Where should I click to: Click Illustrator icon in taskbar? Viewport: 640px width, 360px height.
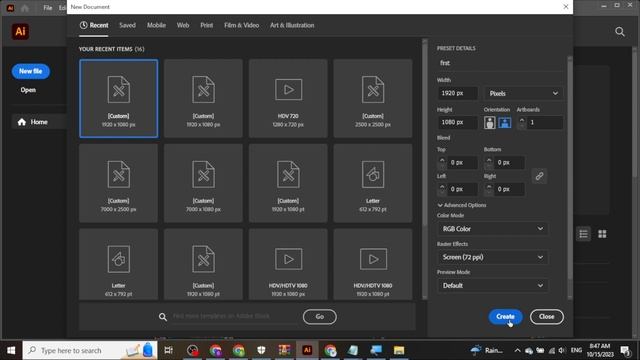coord(307,350)
